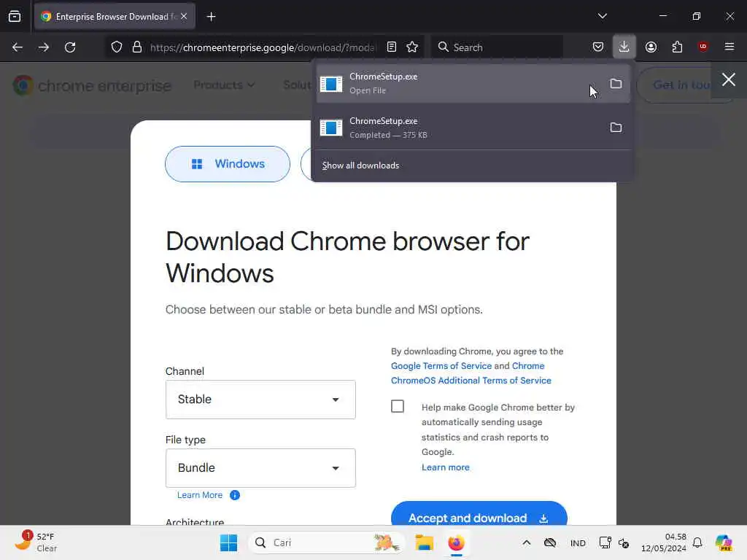Screen dimensions: 747x560
Task: Click the Search box in toolbar
Action: pos(497,47)
